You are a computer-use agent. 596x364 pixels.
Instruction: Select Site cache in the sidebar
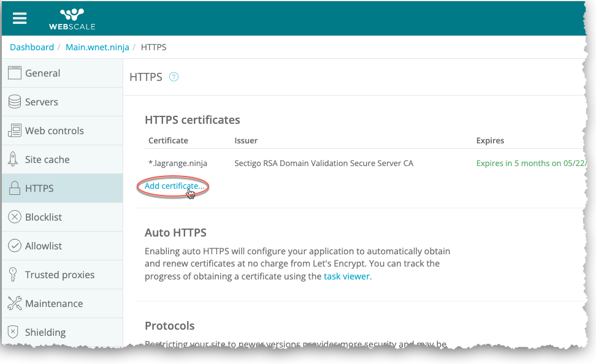[47, 159]
